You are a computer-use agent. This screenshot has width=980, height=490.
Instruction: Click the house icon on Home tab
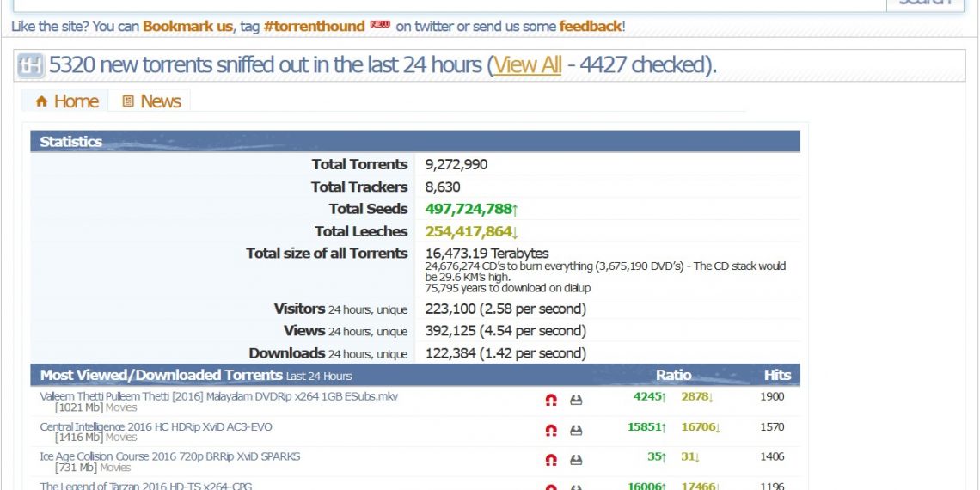pyautogui.click(x=42, y=101)
